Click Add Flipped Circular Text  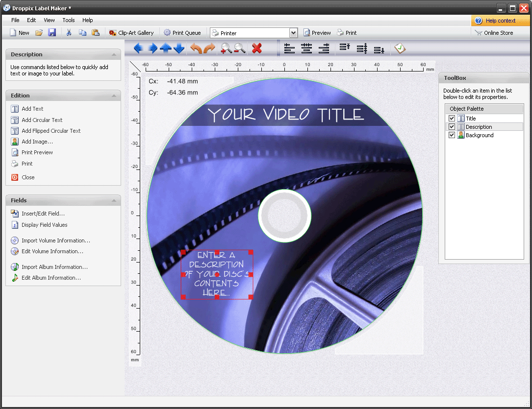46,131
